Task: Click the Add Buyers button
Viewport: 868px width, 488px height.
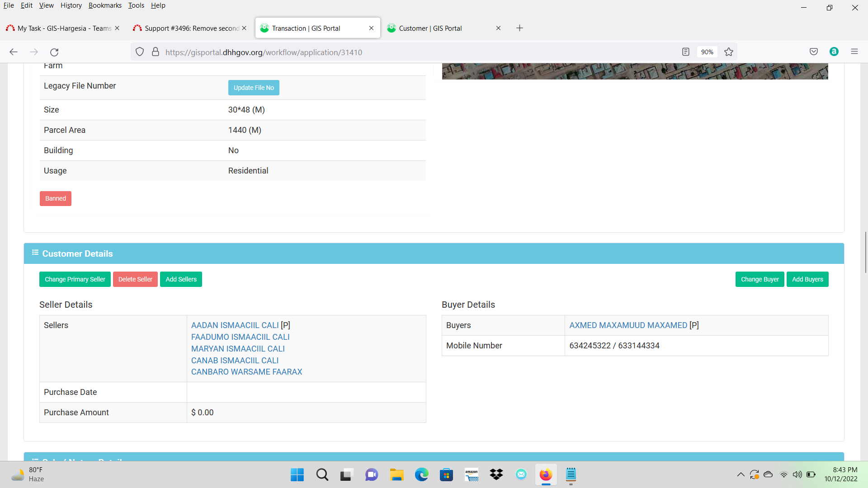Action: [x=807, y=279]
